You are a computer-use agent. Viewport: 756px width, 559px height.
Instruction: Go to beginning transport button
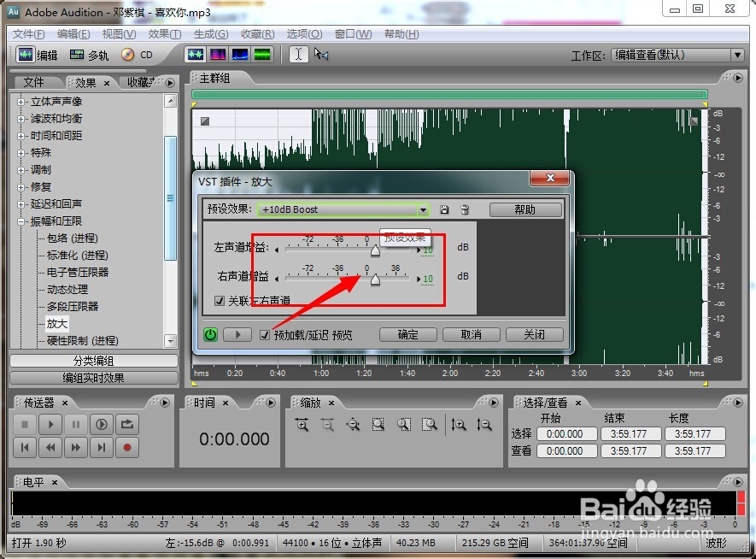pyautogui.click(x=25, y=448)
